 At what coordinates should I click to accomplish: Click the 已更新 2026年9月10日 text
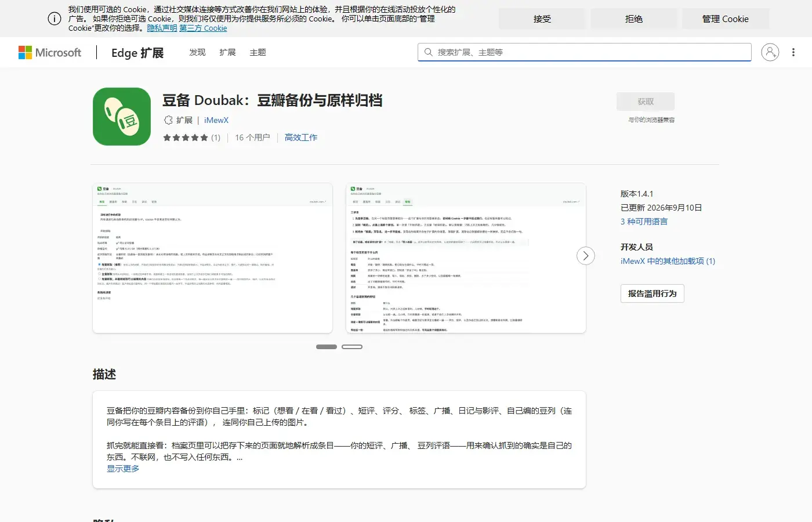pyautogui.click(x=661, y=208)
